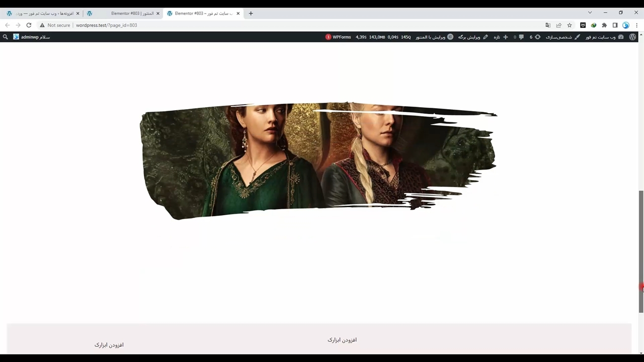
Task: Open the Chrome three-dot menu
Action: click(x=636, y=25)
